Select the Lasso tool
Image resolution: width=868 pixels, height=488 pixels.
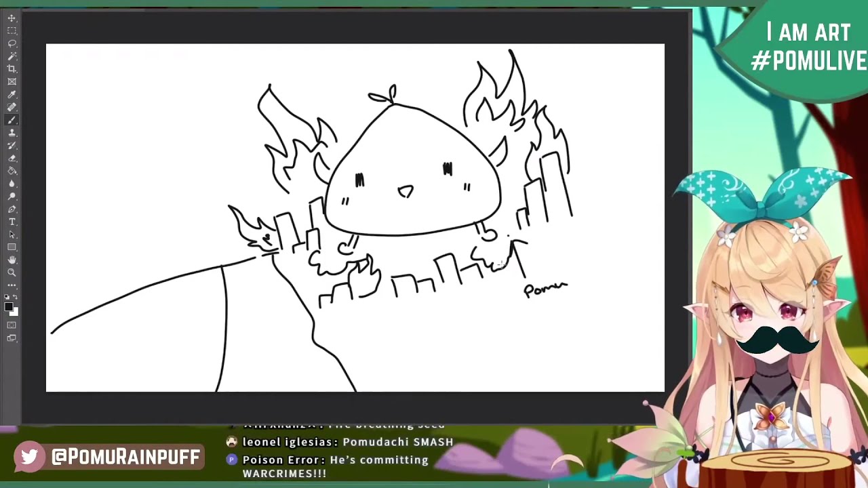pos(12,43)
